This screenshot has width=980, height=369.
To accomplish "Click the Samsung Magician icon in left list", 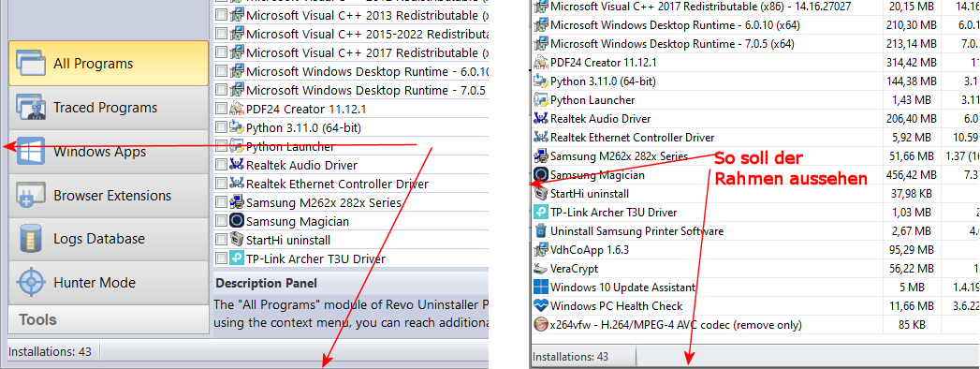I will pyautogui.click(x=237, y=221).
